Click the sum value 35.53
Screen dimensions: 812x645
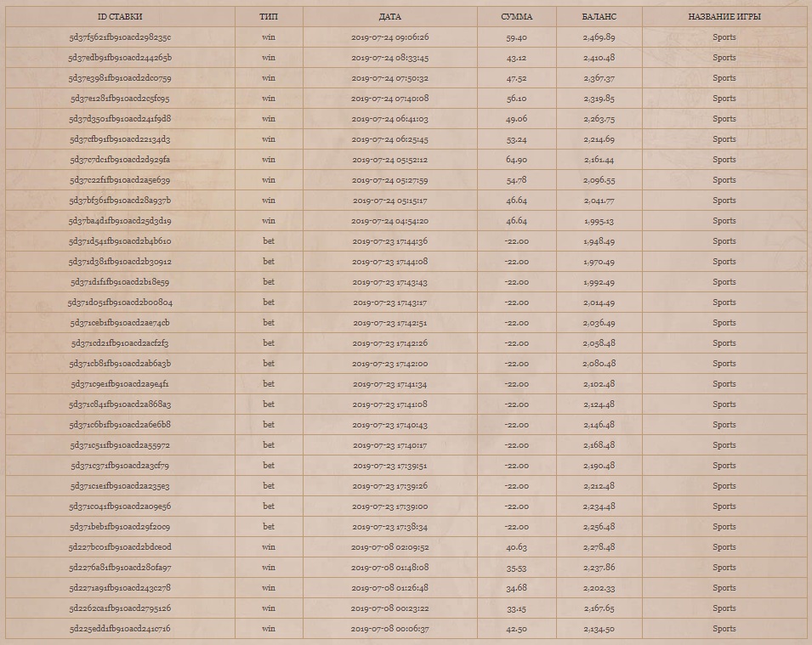516,568
